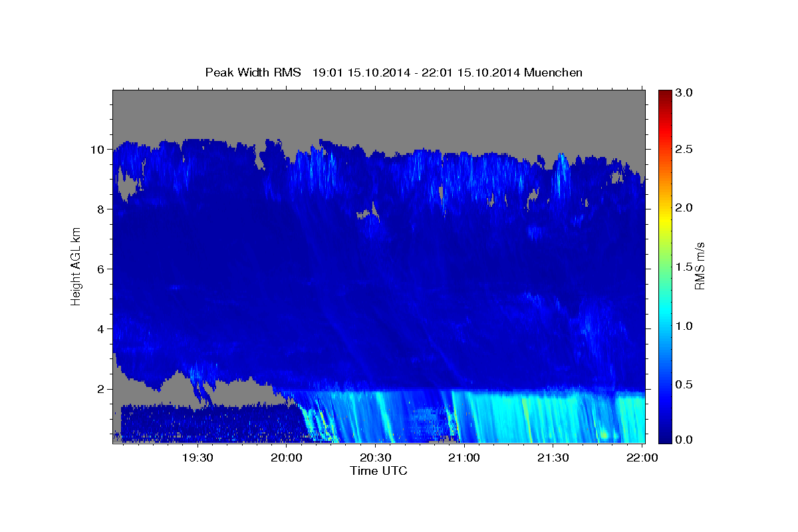
Task: Click the 'Time UTC' axis title
Action: [x=378, y=471]
